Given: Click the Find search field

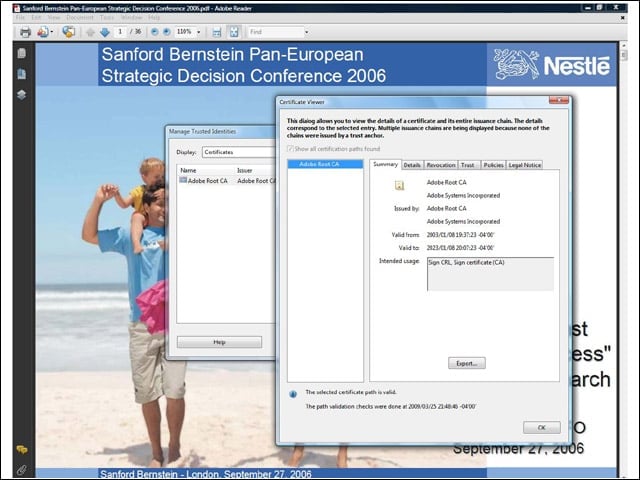Looking at the screenshot, I should pos(276,32).
